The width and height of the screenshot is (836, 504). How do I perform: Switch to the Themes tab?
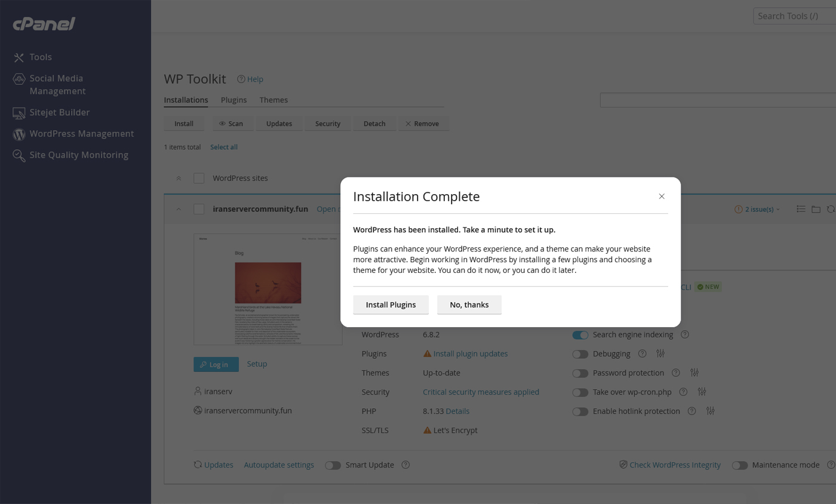click(x=273, y=100)
